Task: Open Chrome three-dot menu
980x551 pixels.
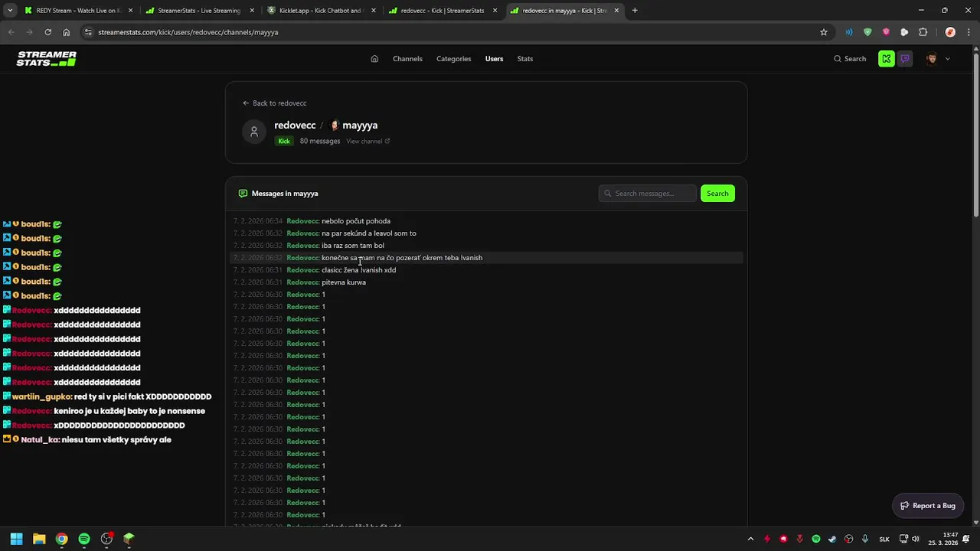Action: coord(969,32)
